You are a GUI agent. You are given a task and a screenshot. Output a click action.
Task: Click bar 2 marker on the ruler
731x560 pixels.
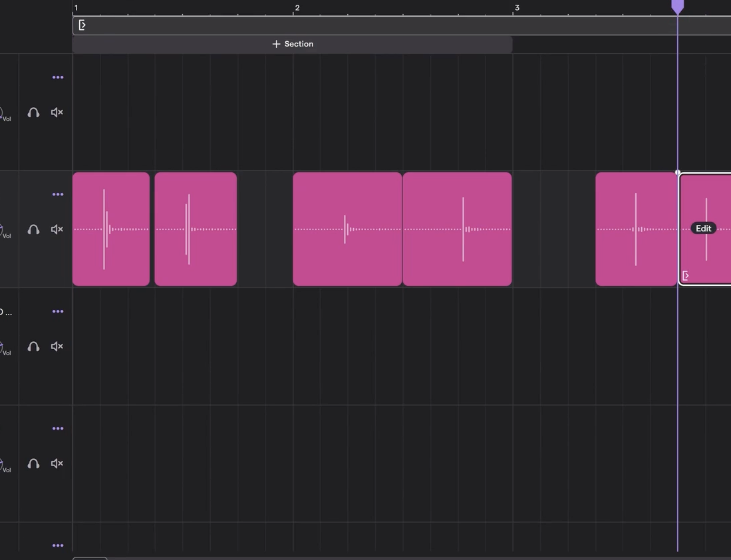(297, 8)
